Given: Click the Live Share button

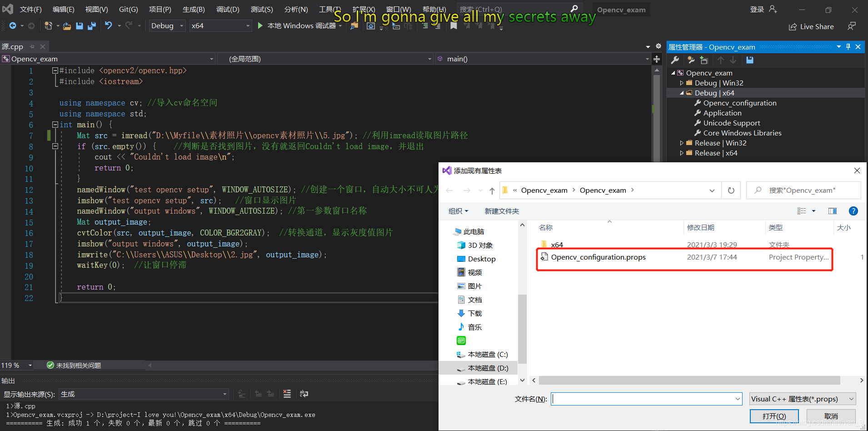Looking at the screenshot, I should [811, 27].
